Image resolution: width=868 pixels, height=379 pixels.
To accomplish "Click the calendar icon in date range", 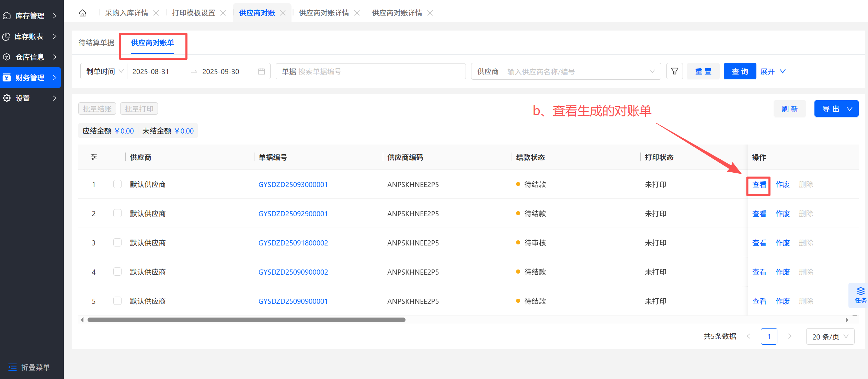I will point(261,71).
